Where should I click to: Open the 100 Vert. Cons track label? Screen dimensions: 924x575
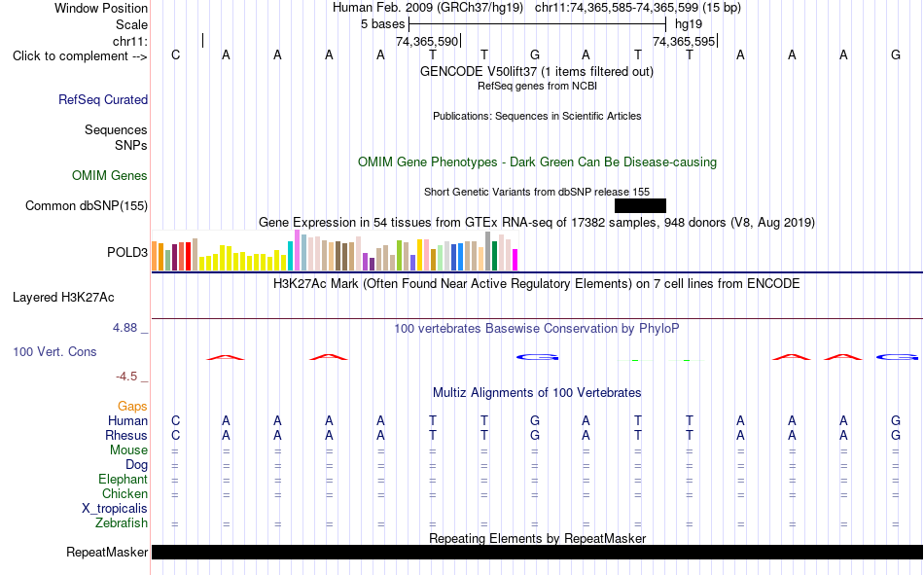click(x=54, y=352)
